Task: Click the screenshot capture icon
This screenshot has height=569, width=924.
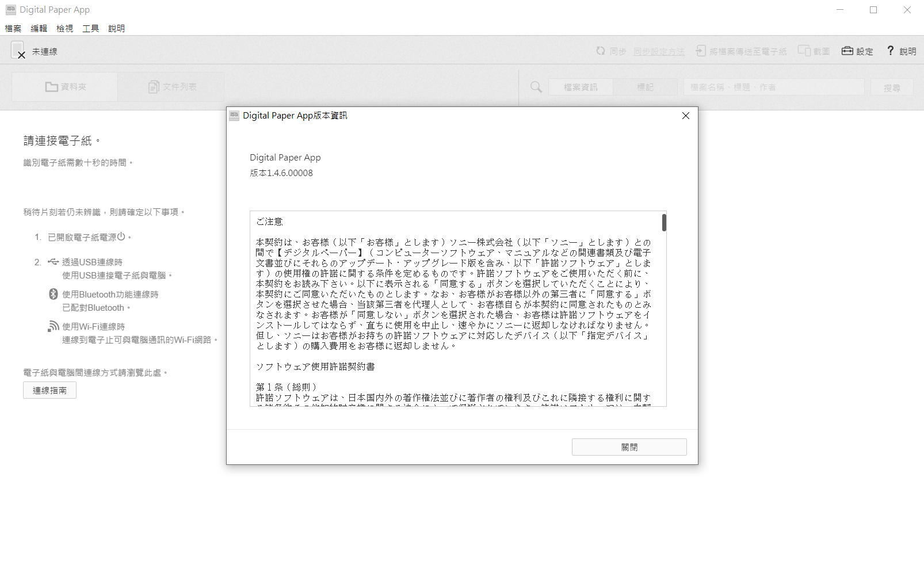Action: (x=804, y=51)
